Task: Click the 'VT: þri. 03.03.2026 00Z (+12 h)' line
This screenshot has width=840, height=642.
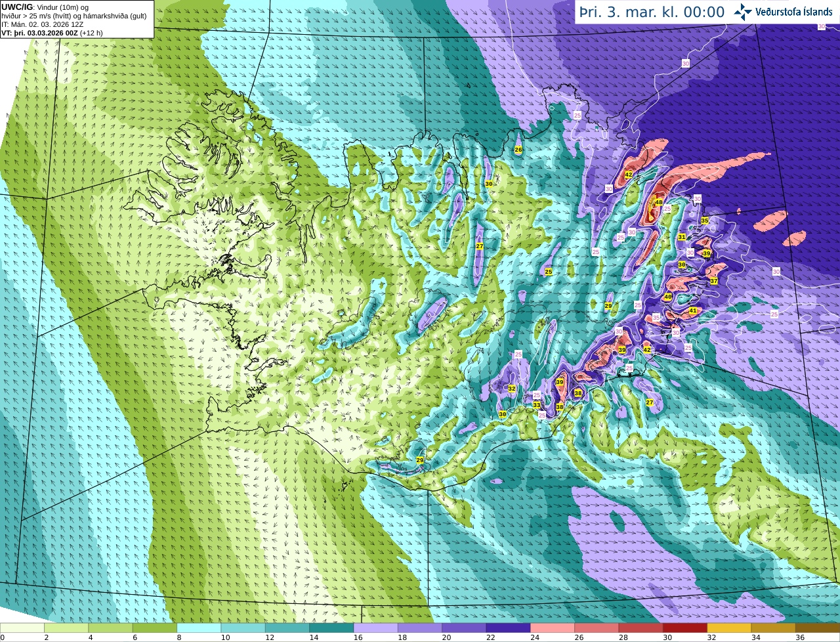Action: (52, 33)
